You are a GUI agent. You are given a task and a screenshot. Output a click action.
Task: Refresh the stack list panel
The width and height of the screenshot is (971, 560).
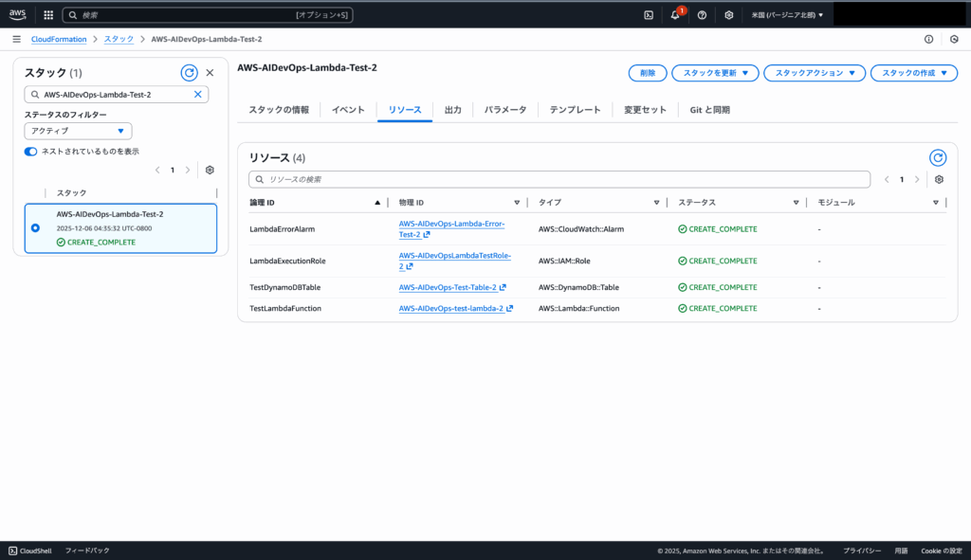(189, 73)
